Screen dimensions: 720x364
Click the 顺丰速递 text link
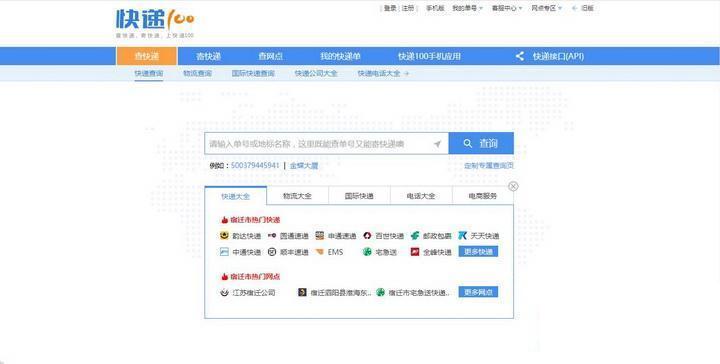pyautogui.click(x=294, y=252)
